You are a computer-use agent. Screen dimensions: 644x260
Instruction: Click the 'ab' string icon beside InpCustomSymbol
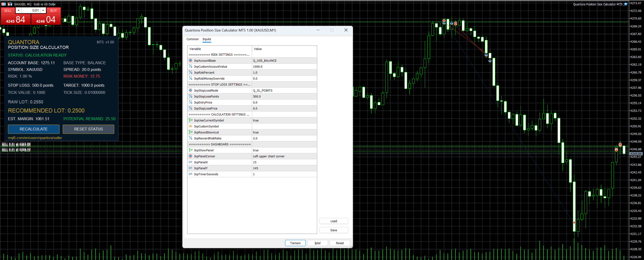tap(190, 126)
